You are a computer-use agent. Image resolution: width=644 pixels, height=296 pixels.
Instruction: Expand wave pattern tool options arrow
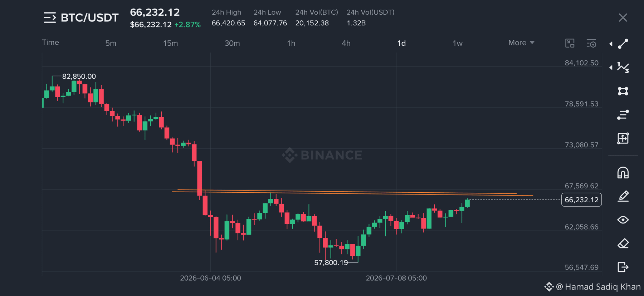(x=611, y=67)
